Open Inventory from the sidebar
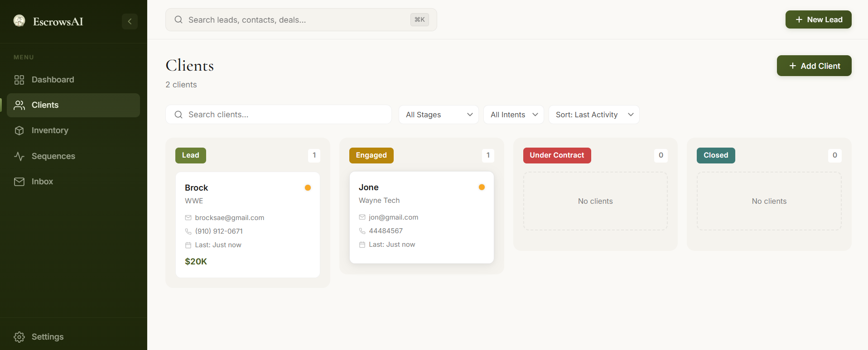 (x=73, y=130)
